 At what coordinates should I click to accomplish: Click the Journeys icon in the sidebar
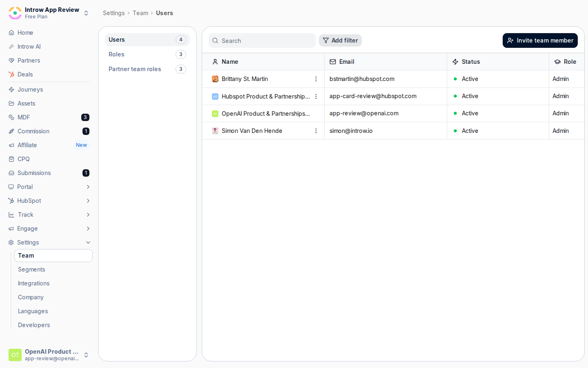(x=11, y=90)
